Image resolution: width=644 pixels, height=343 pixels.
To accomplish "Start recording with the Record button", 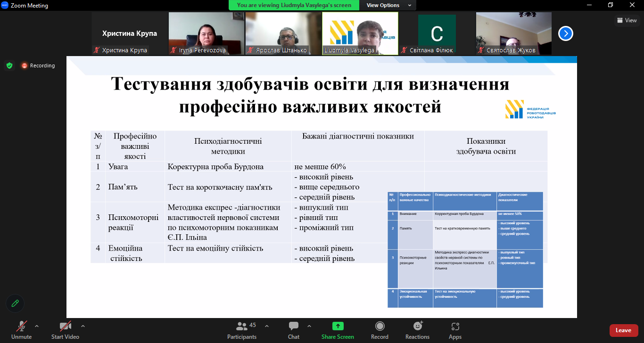I will (380, 327).
